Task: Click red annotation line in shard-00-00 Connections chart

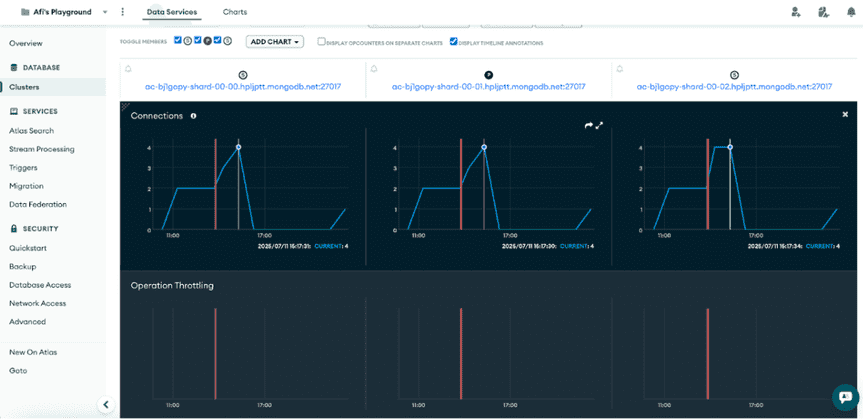Action: [215, 184]
